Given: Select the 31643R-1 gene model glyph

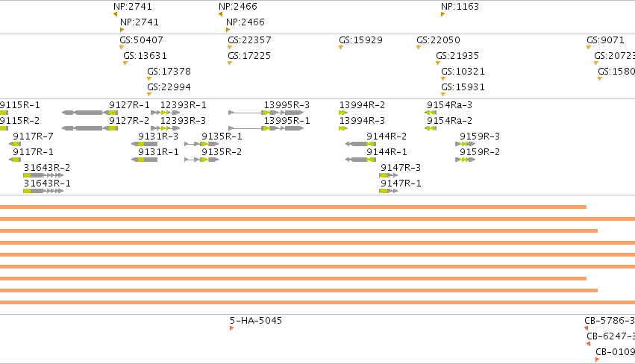Looking at the screenshot, I should click(43, 191).
